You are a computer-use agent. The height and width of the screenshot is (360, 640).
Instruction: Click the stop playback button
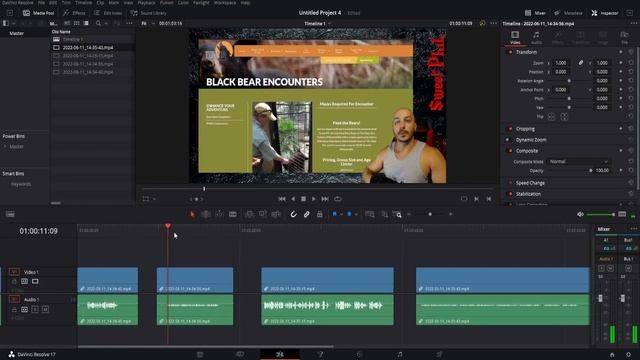[303, 199]
